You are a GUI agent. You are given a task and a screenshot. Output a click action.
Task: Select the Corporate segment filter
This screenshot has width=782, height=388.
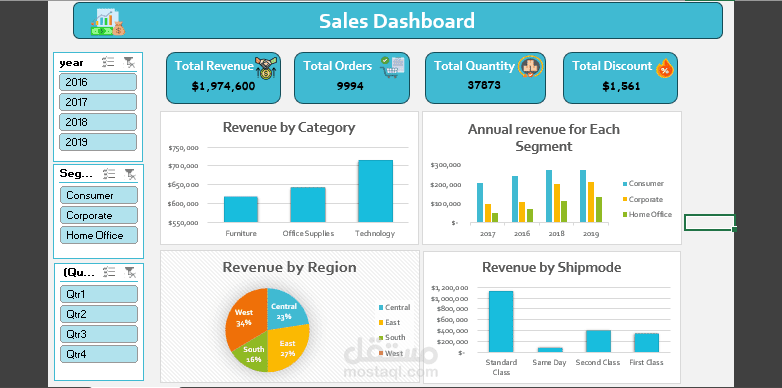tap(99, 215)
